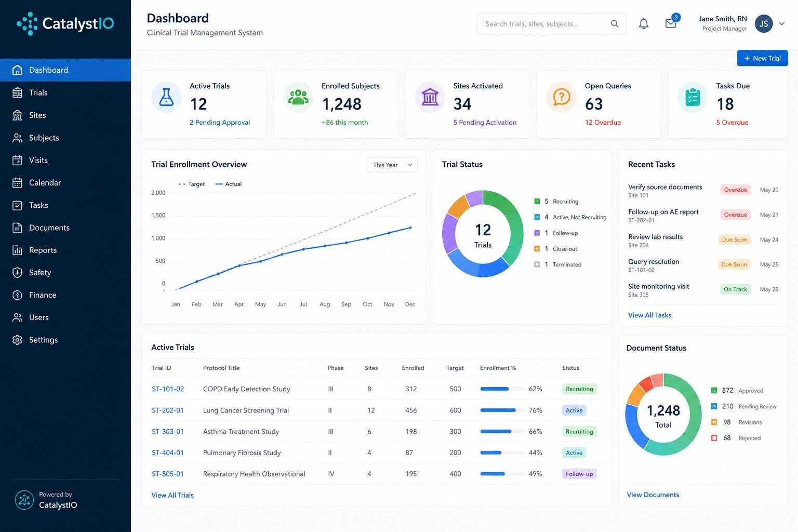The width and height of the screenshot is (798, 532).
Task: Click the Active Trials flask icon
Action: (x=166, y=97)
